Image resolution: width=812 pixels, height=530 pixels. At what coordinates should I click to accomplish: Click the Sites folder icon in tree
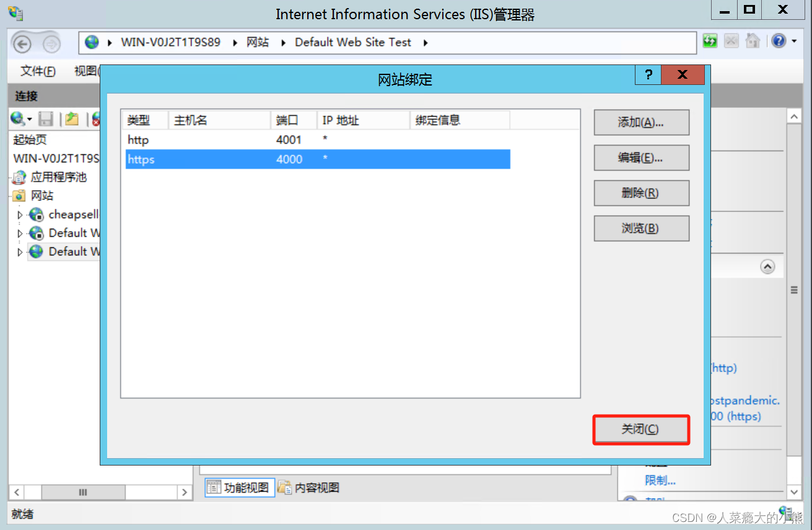19,196
